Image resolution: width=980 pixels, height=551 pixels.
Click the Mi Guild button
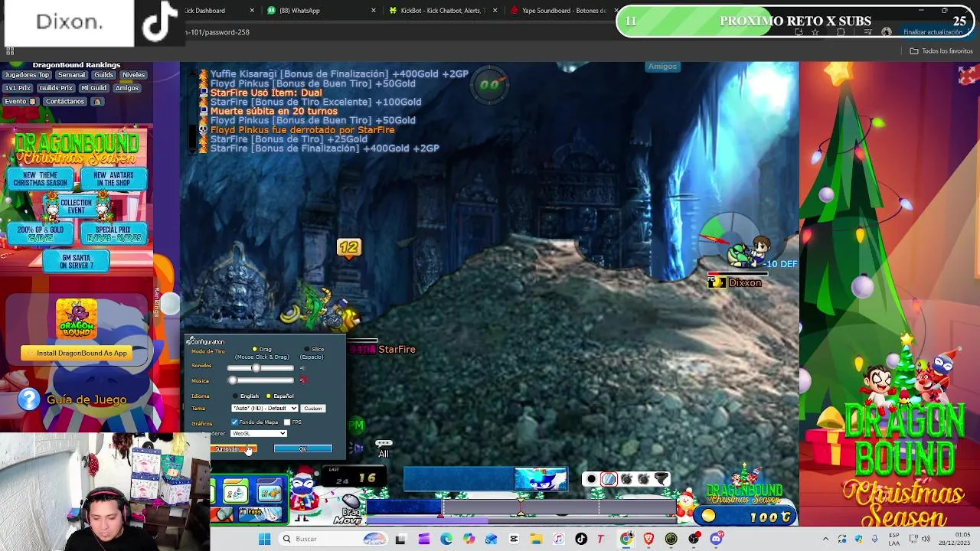point(93,88)
